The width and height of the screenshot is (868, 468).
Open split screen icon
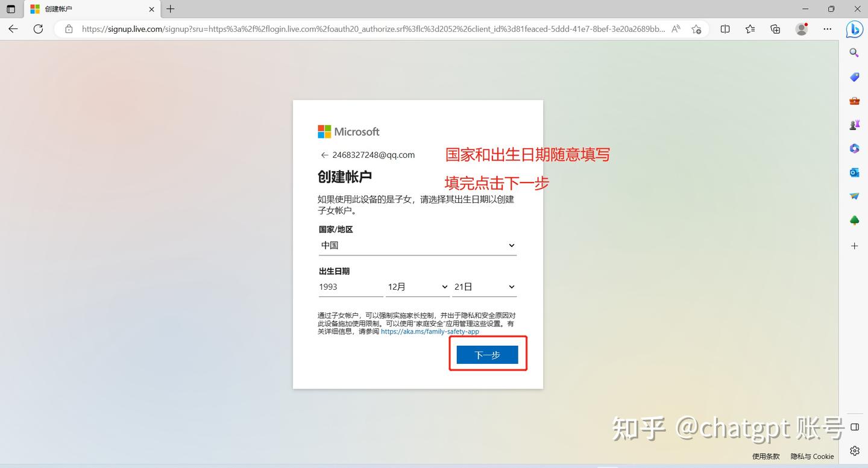coord(725,29)
